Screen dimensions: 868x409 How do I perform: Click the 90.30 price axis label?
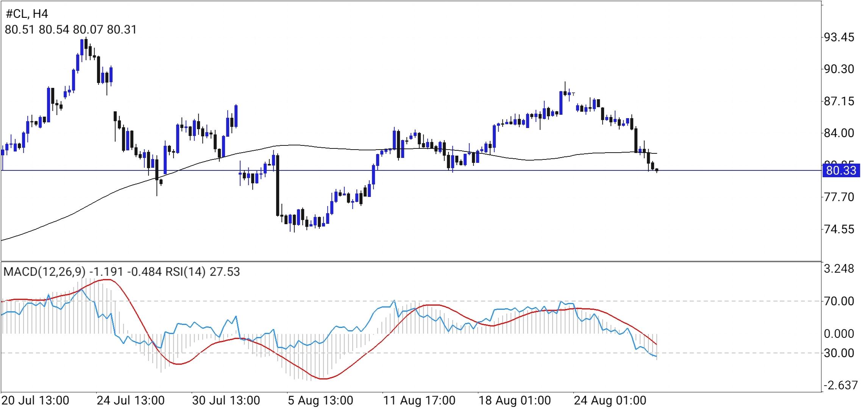(839, 69)
